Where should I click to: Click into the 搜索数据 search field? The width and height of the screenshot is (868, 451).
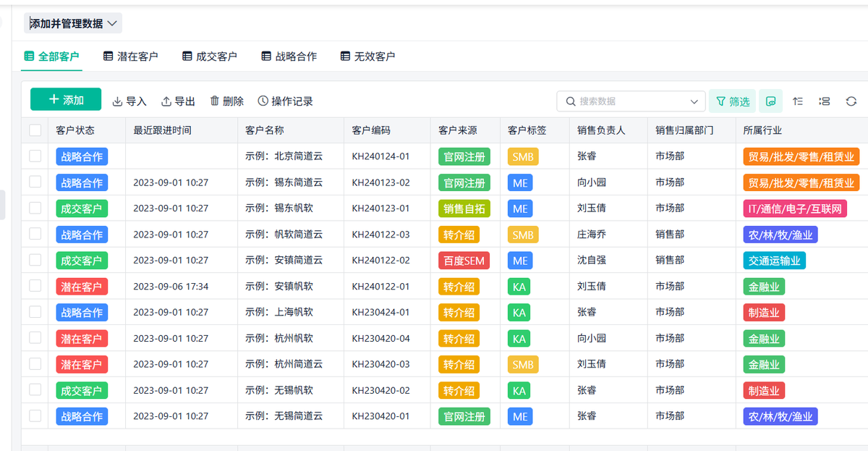[626, 101]
